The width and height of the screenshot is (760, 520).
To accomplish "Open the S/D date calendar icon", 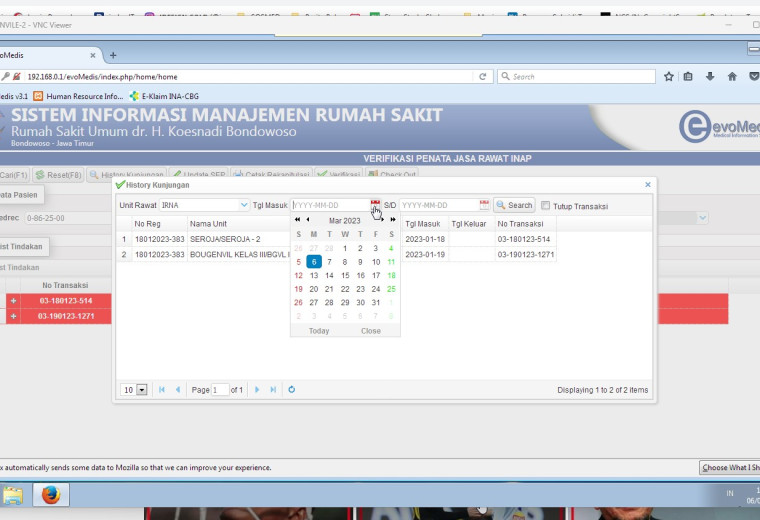I will [484, 205].
